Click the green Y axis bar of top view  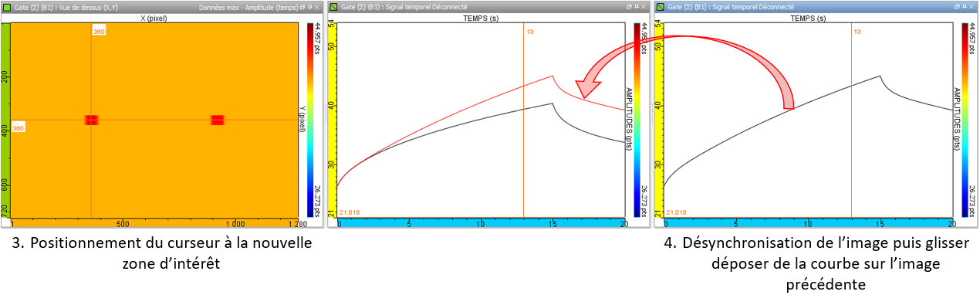coord(5,120)
